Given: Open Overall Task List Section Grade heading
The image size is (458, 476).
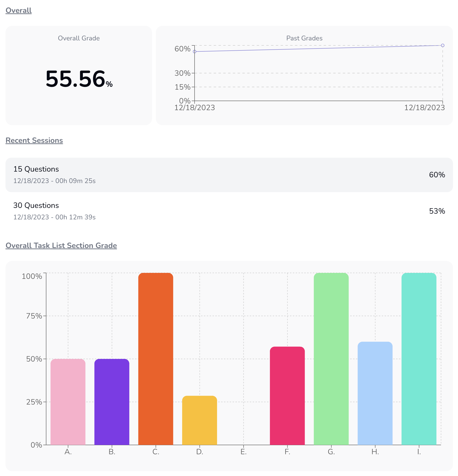Looking at the screenshot, I should (x=61, y=246).
